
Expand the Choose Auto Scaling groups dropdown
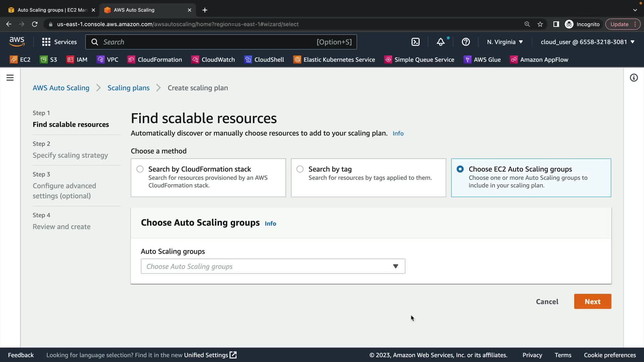click(x=273, y=266)
